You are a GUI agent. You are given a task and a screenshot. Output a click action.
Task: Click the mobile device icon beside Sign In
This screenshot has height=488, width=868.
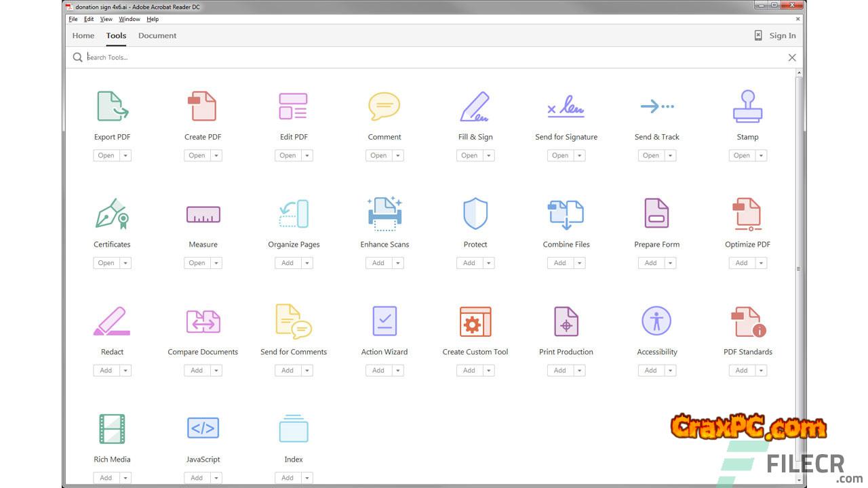(758, 36)
